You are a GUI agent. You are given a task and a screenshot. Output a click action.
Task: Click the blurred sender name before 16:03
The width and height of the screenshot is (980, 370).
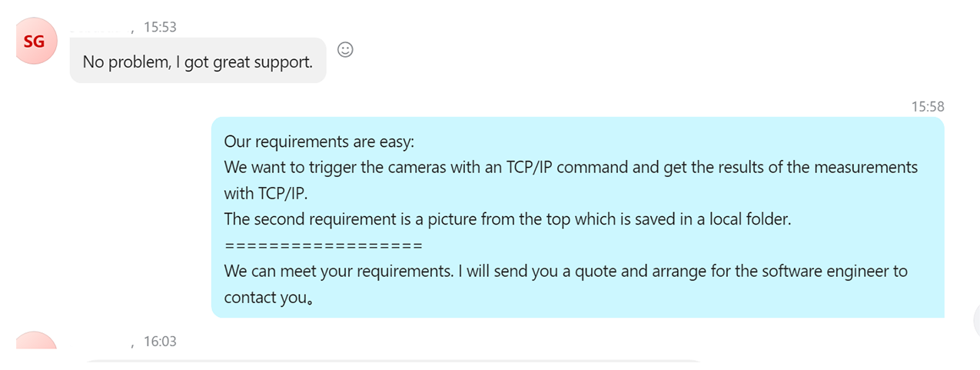tap(100, 341)
